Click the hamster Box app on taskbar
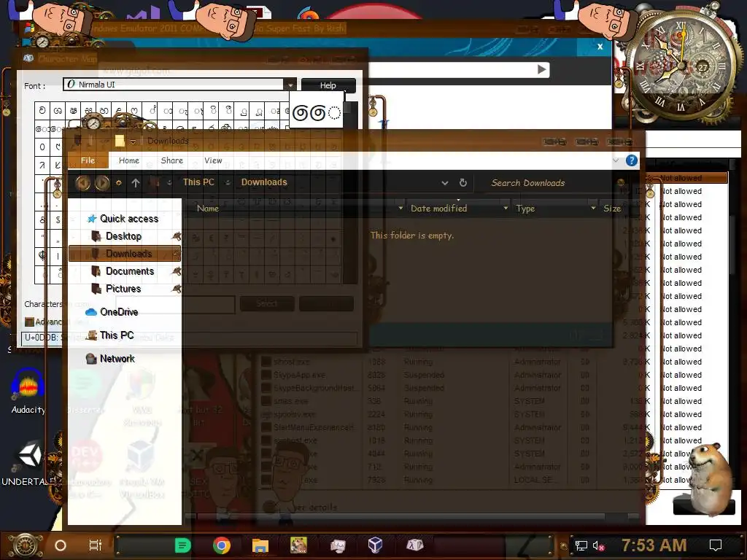 pyautogui.click(x=298, y=545)
